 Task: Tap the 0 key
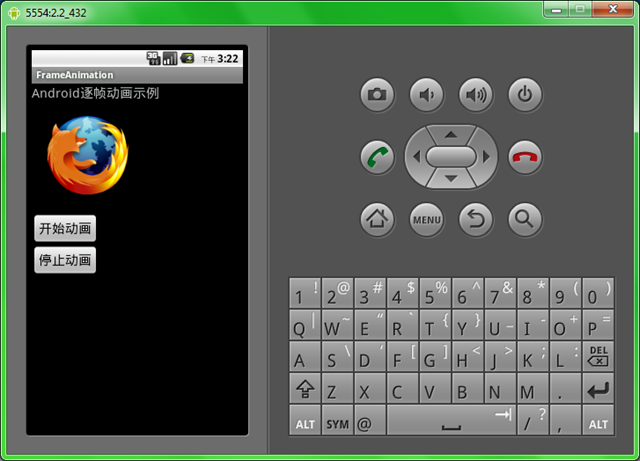[x=598, y=293]
